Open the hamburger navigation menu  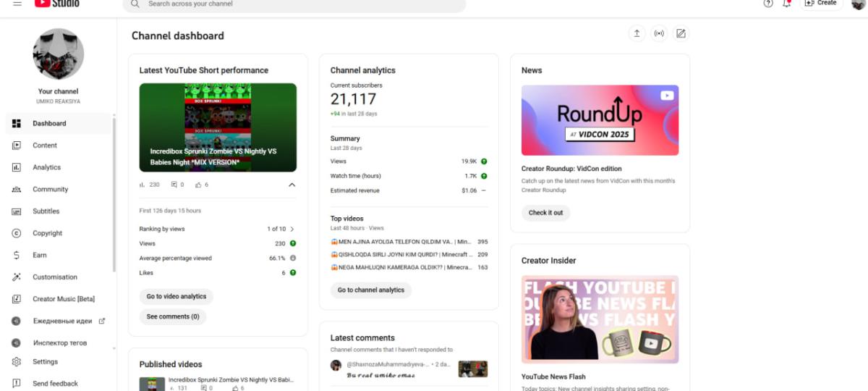pos(17,4)
